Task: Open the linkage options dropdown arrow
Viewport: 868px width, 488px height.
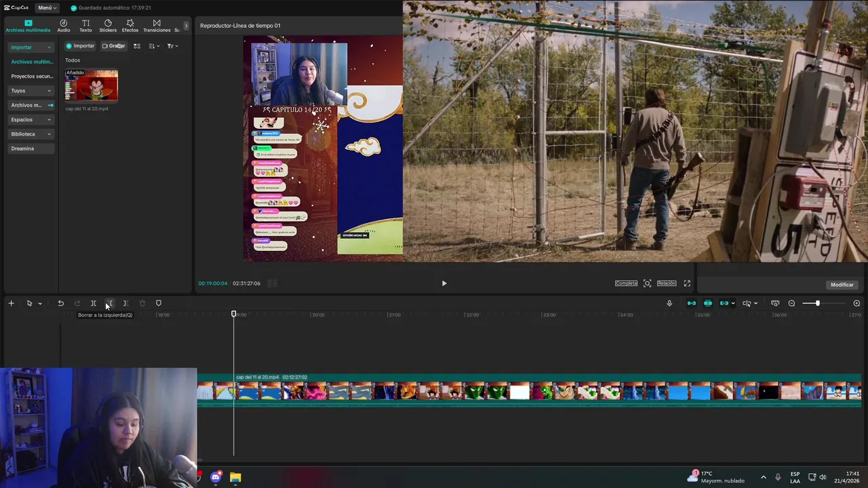Action: 733,304
